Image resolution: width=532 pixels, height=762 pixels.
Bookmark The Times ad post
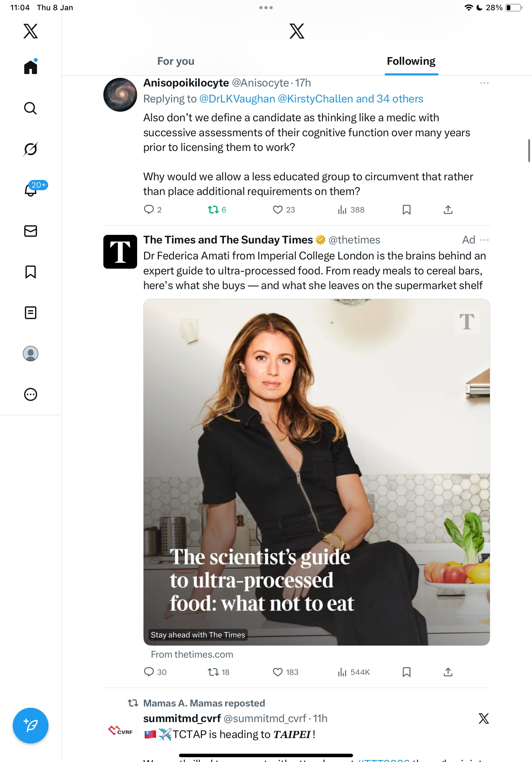pos(406,672)
